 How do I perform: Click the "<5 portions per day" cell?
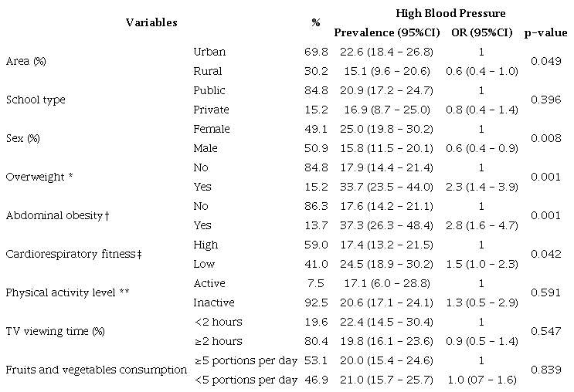click(x=245, y=380)
